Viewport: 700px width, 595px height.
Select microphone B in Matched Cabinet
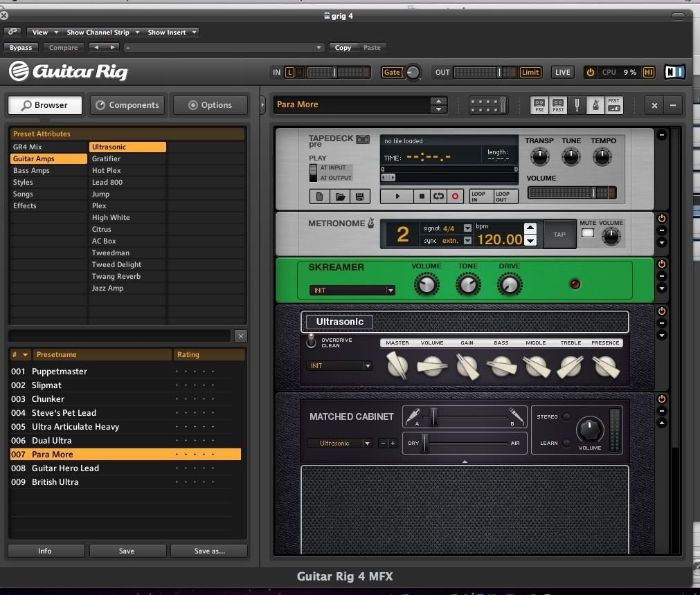pyautogui.click(x=516, y=416)
